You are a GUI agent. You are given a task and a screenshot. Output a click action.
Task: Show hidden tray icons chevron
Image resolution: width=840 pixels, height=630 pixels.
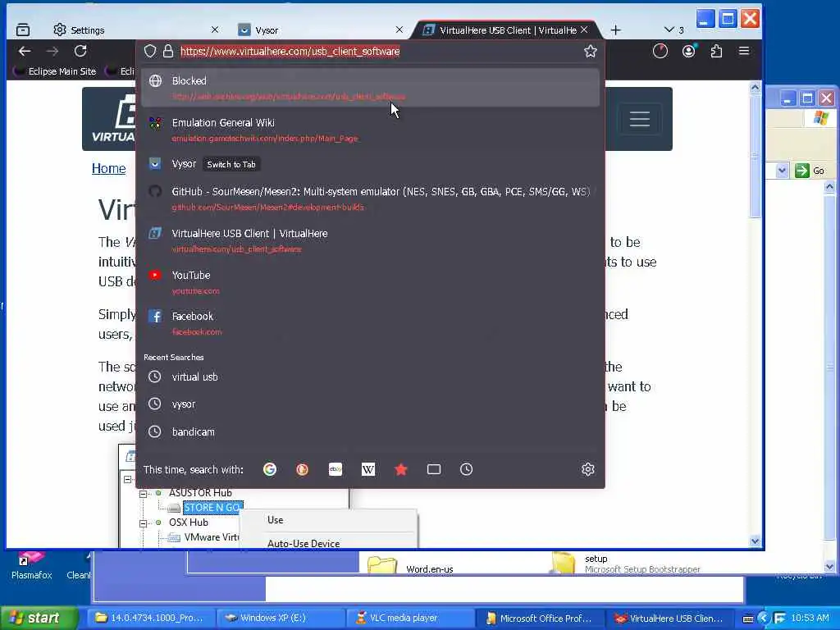pos(764,619)
